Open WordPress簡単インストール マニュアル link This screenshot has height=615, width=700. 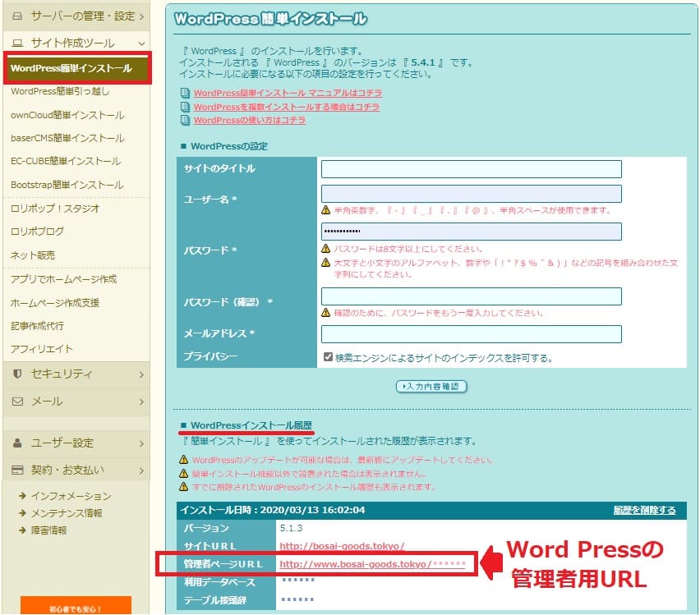[288, 93]
